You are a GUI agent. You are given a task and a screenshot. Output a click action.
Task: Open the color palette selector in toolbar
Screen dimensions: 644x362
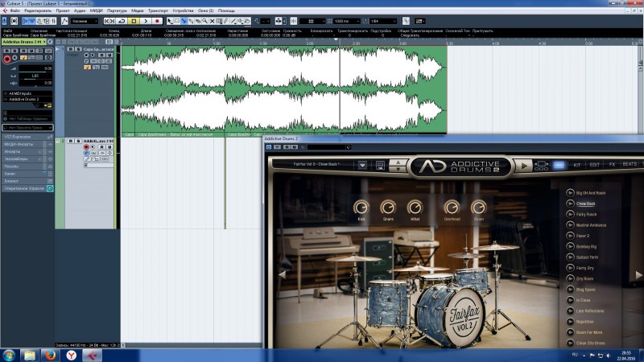[419, 21]
